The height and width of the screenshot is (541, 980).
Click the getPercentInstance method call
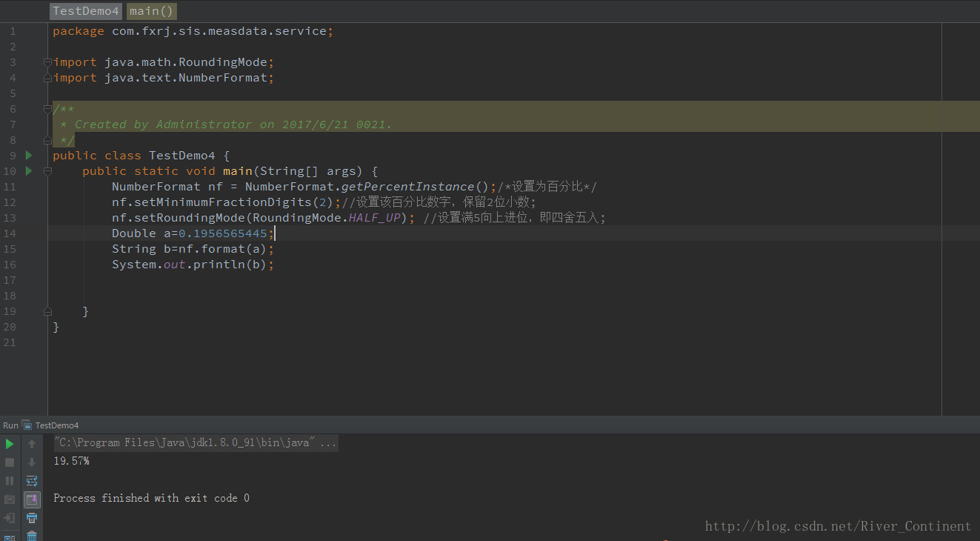click(407, 187)
